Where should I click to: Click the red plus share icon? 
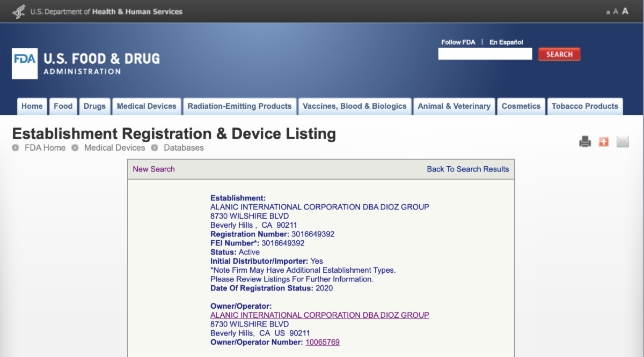[x=604, y=142]
